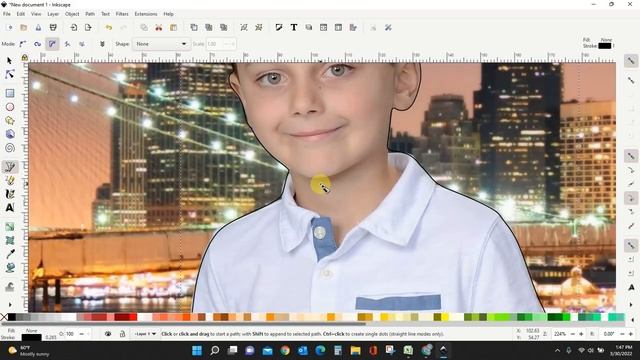
Task: Select the 3D box tool
Action: (10, 134)
